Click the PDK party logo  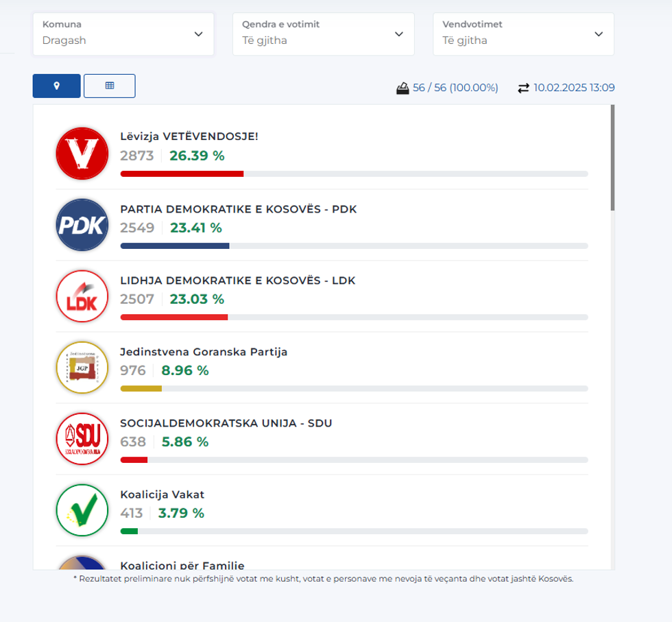tap(82, 225)
